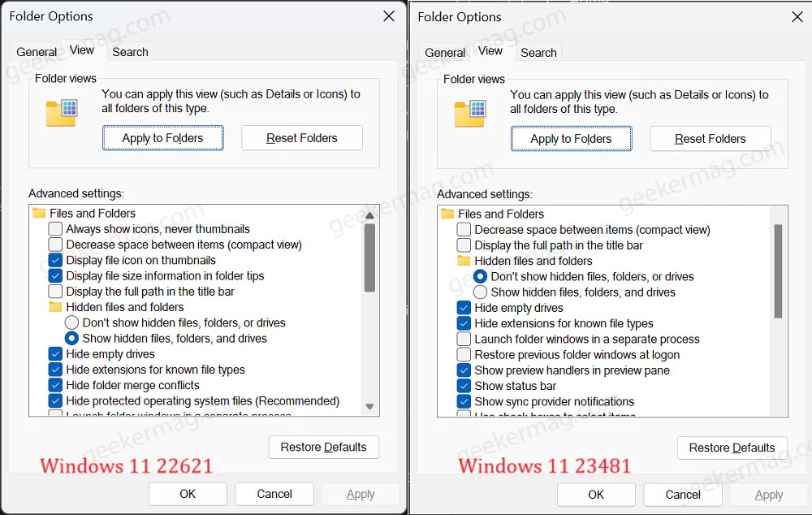This screenshot has height=515, width=812.
Task: Click Apply button in left dialog
Action: (361, 494)
